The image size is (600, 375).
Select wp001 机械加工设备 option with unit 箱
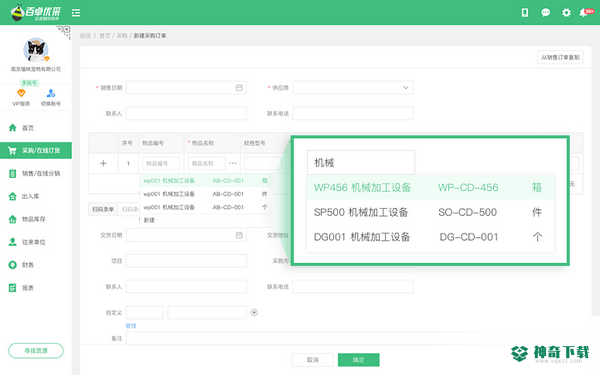click(206, 181)
